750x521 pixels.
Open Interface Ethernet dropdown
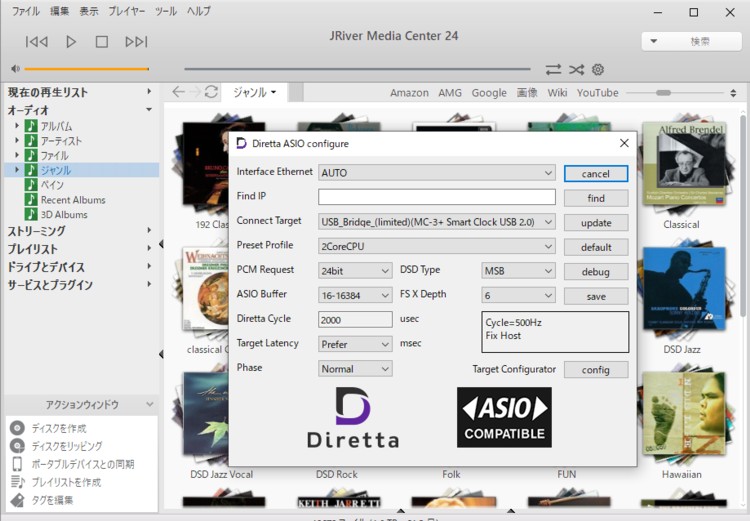pos(437,173)
